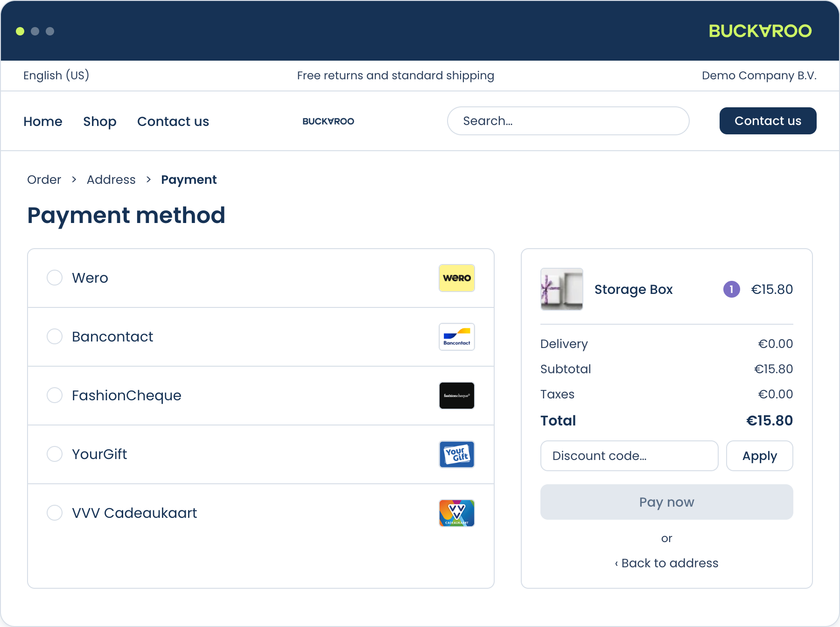Select the VVV Cadeaukaart radio button
The width and height of the screenshot is (840, 627).
pos(55,513)
